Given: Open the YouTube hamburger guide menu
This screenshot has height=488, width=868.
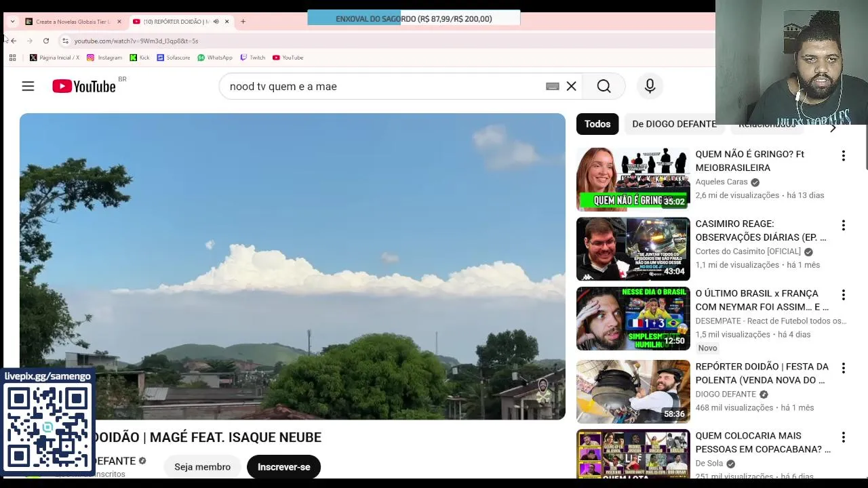Looking at the screenshot, I should tap(28, 86).
